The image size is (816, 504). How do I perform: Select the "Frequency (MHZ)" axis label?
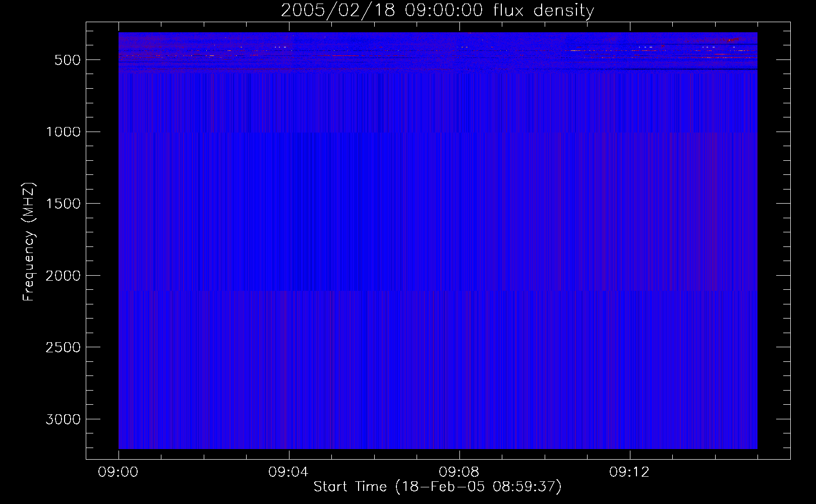(x=29, y=242)
